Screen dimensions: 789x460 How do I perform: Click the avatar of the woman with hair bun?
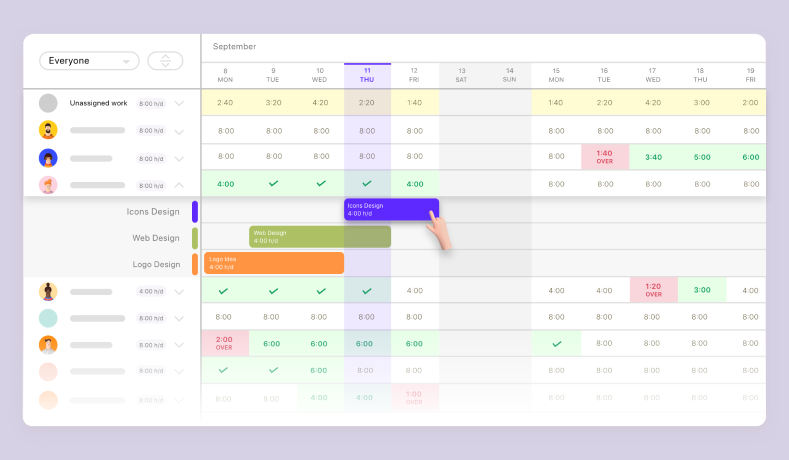click(48, 292)
